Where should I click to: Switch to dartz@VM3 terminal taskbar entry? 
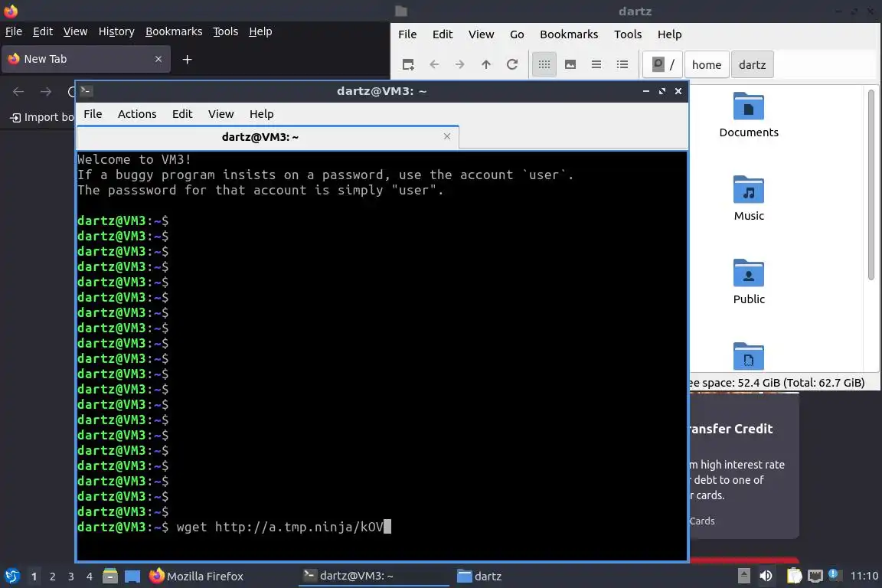coord(374,577)
